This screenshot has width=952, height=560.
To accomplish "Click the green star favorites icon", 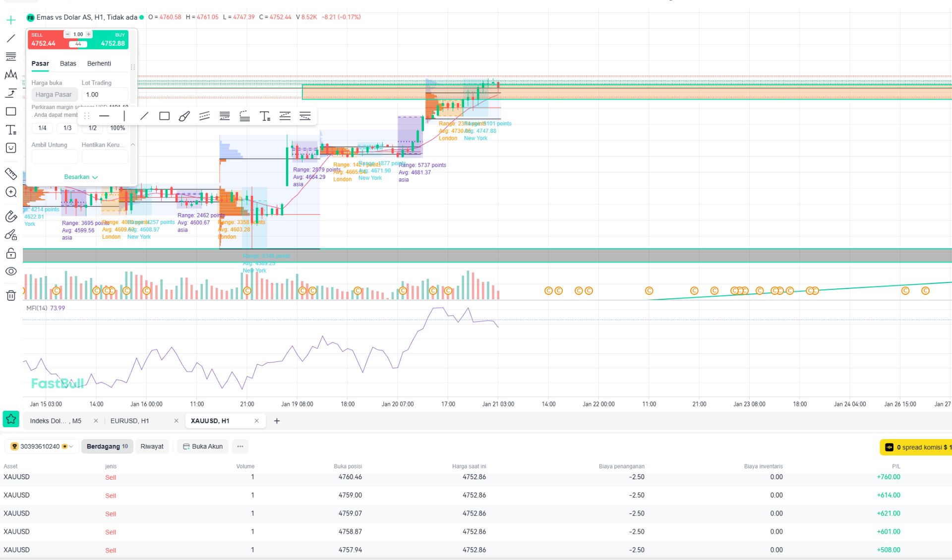I will pyautogui.click(x=11, y=419).
